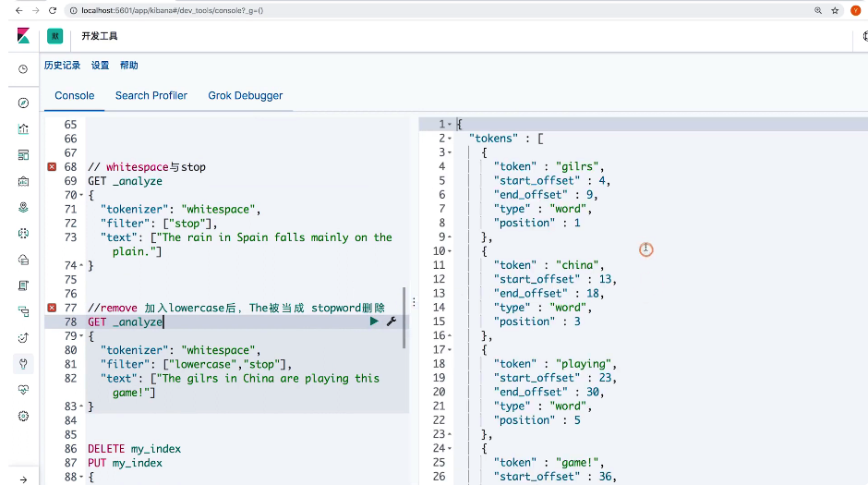The width and height of the screenshot is (868, 485).
Task: Open the Recently viewed clock icon
Action: [23, 69]
